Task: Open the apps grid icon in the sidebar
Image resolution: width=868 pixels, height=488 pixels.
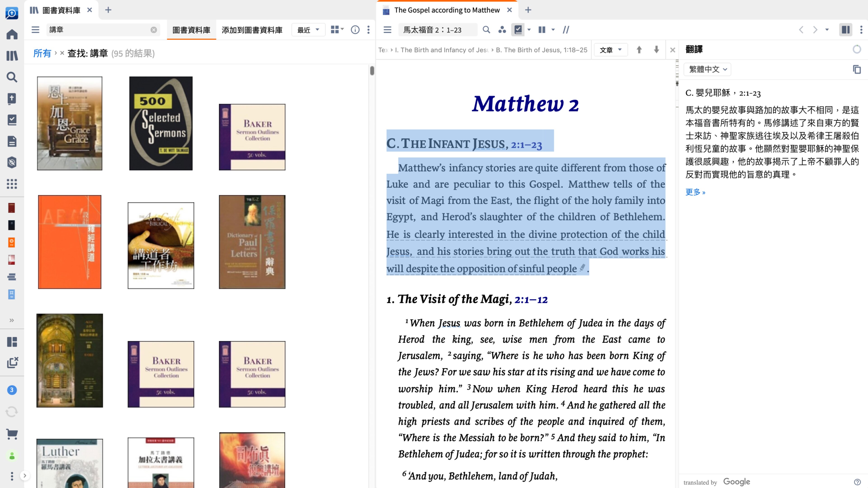Action: tap(12, 184)
